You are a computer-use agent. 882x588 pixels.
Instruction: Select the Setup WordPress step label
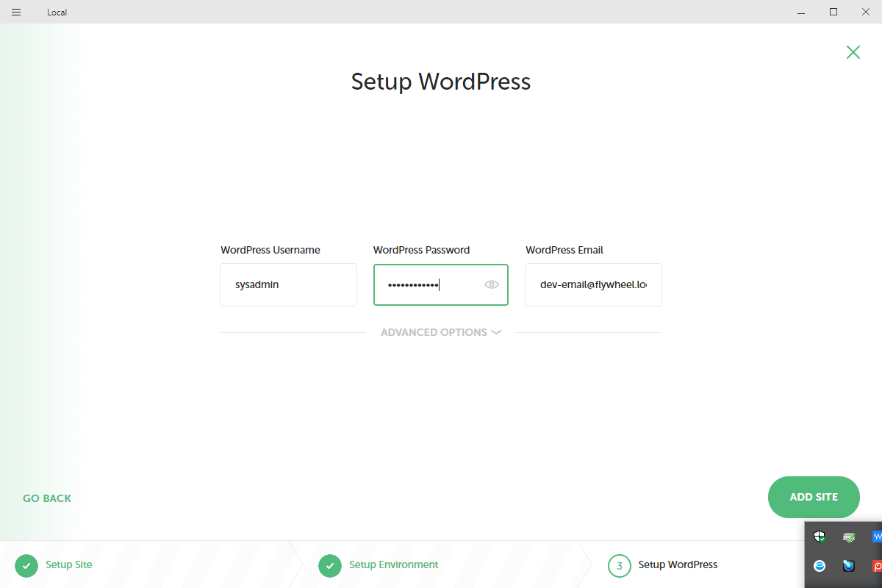(678, 564)
